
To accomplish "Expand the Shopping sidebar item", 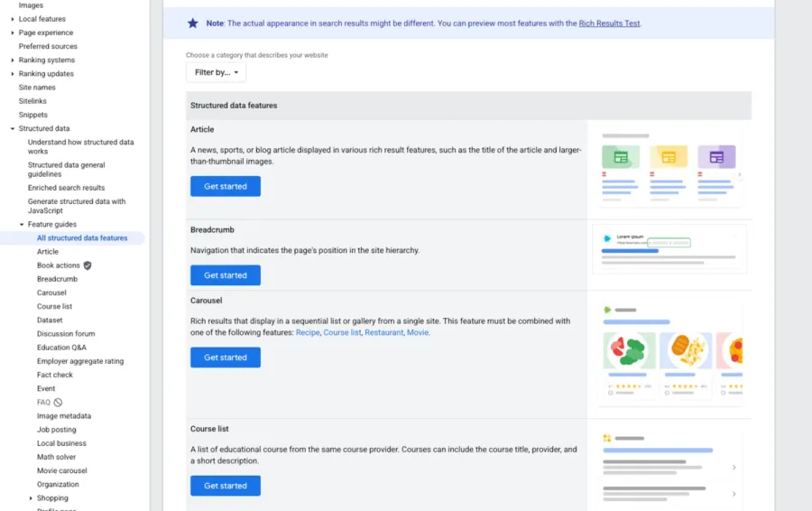I will 31,498.
